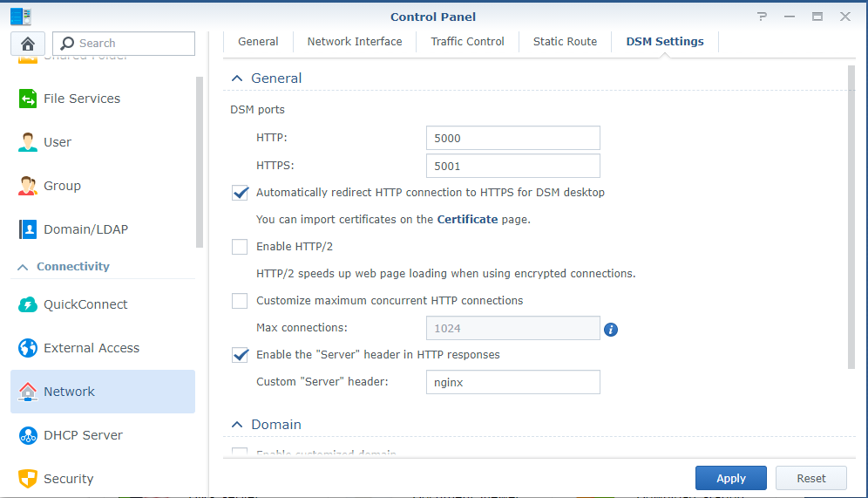868x498 pixels.
Task: Click the Control Panel home icon
Action: [x=28, y=44]
